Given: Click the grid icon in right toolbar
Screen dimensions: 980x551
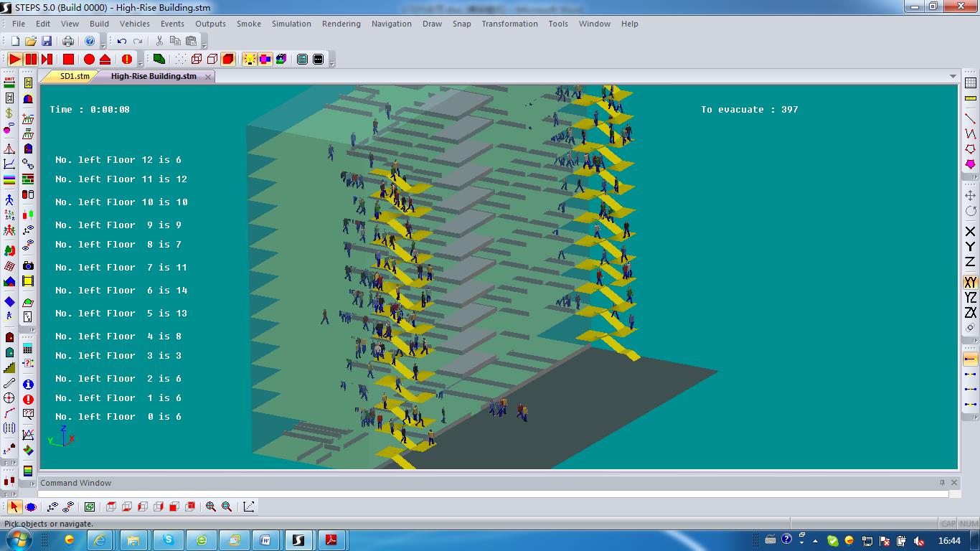Looking at the screenshot, I should (971, 83).
